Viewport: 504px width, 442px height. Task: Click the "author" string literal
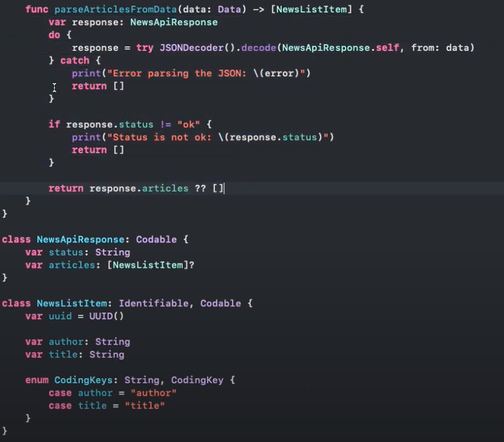153,393
